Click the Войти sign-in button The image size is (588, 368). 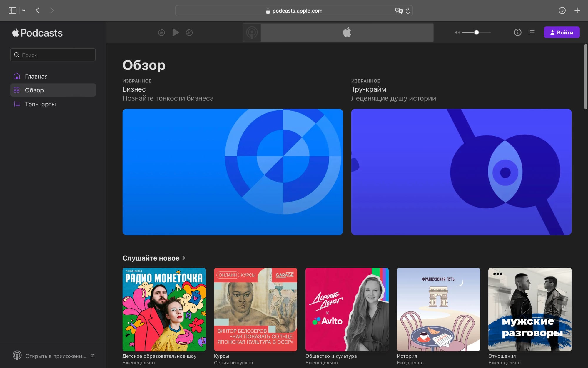561,32
